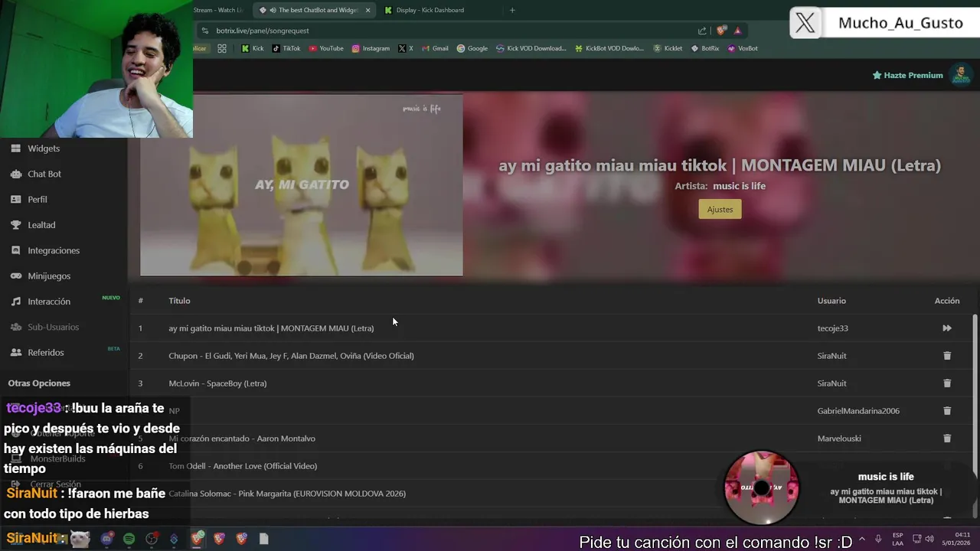980x551 pixels.
Task: Open a new browser tab
Action: [x=512, y=10]
